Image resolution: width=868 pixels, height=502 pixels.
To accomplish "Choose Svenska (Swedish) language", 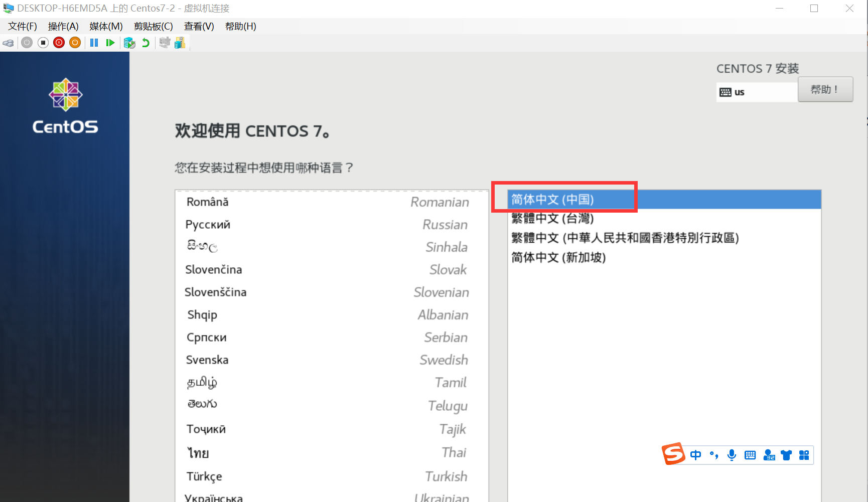I will (332, 360).
